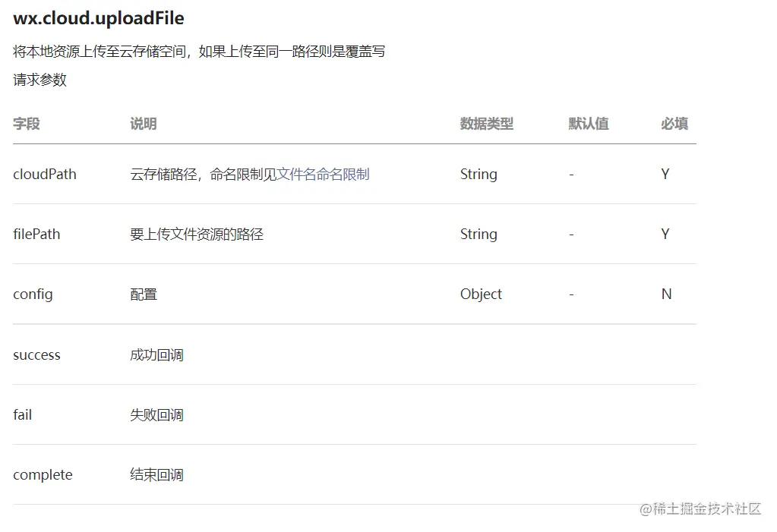Select the cloudPath field name

point(45,175)
